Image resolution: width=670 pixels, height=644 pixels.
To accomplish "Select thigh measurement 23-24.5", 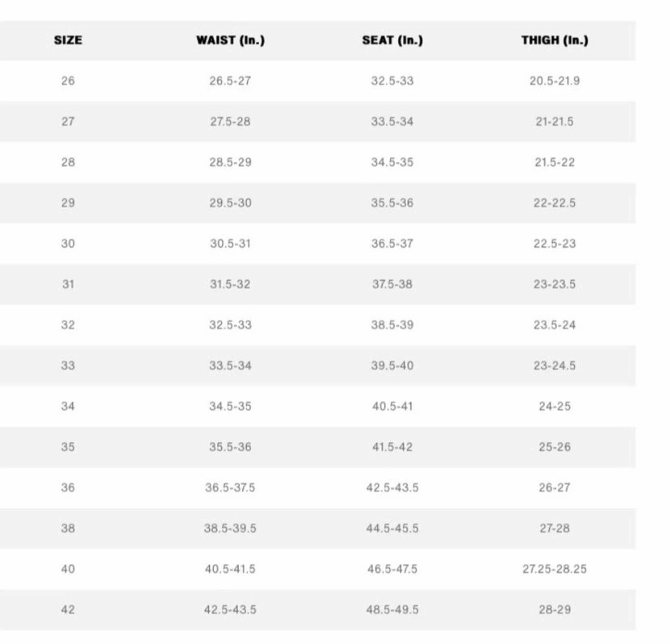I will 555,366.
